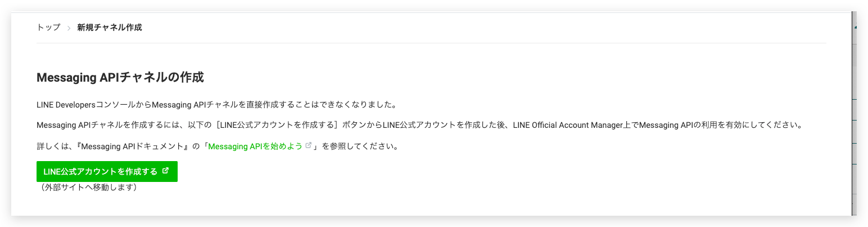Go to トップ in the breadcrumb

click(x=48, y=27)
